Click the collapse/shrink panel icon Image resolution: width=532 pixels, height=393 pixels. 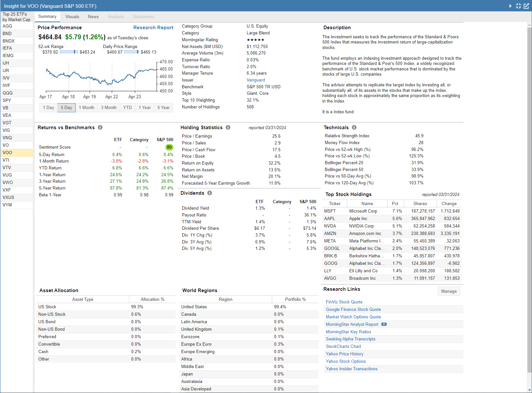coord(518,6)
